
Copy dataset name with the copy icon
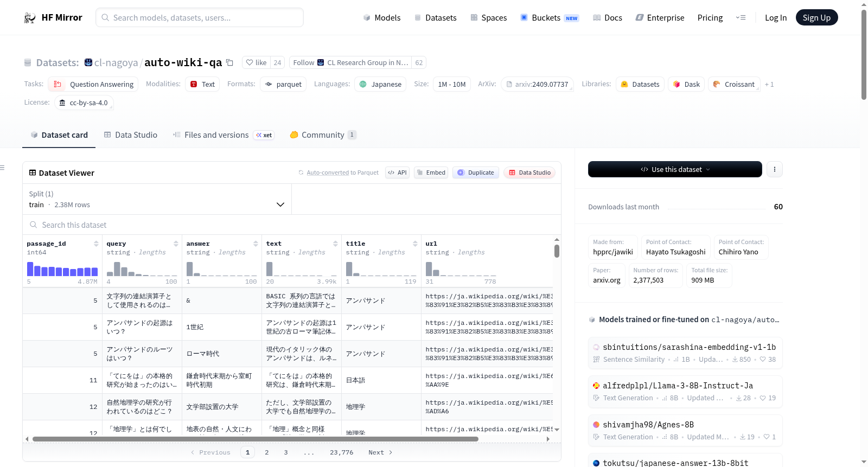(x=229, y=62)
